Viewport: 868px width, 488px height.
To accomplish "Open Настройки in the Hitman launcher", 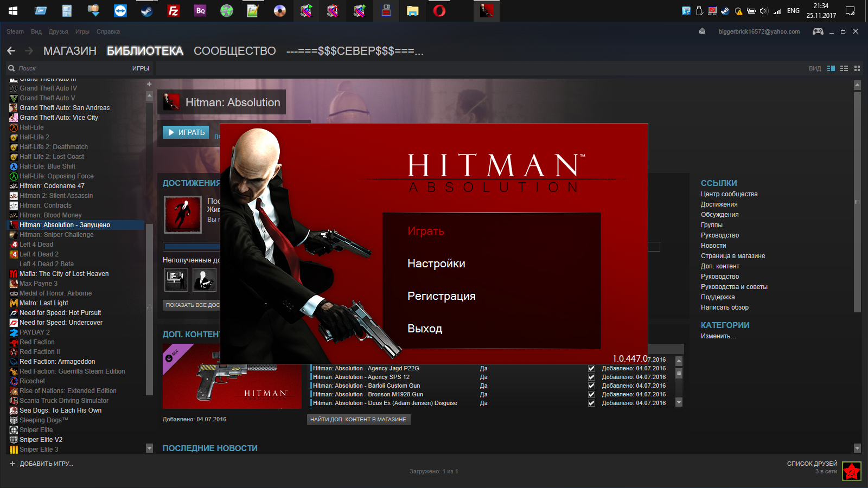I will [x=436, y=264].
